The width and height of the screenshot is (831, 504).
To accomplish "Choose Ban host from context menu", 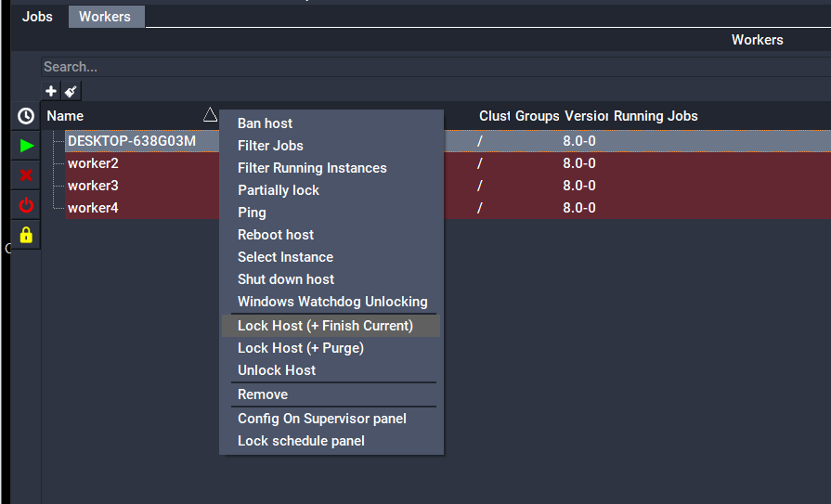I will click(265, 123).
